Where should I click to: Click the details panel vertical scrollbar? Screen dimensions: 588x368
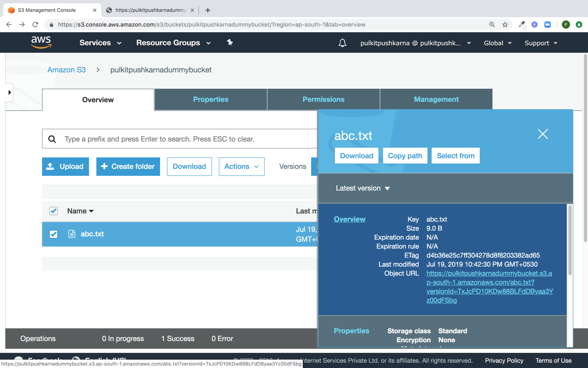point(569,240)
